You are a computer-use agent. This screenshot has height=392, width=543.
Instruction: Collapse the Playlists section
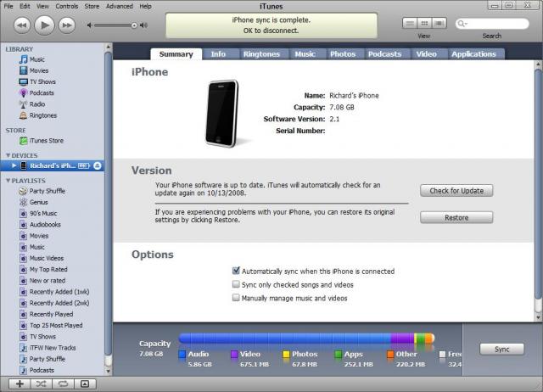[x=8, y=181]
